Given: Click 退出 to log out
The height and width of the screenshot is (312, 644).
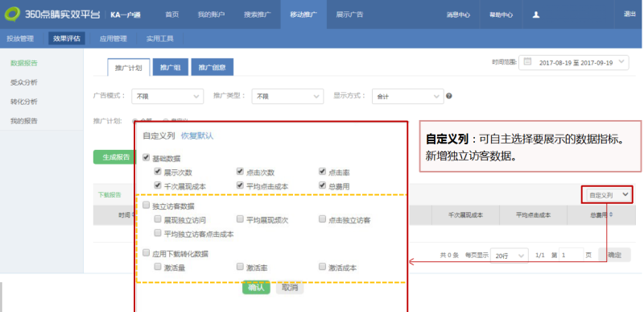Looking at the screenshot, I should pyautogui.click(x=630, y=14).
